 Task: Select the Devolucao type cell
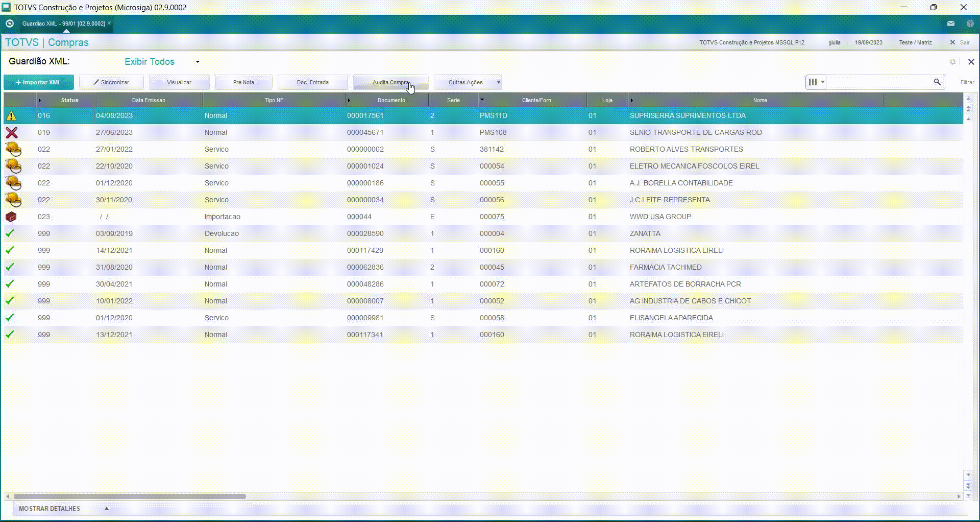coord(222,233)
